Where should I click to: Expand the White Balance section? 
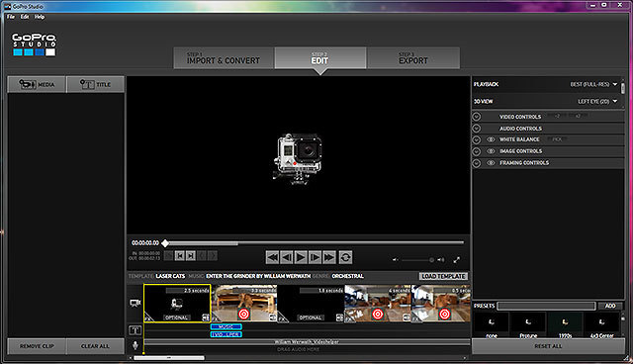click(477, 139)
